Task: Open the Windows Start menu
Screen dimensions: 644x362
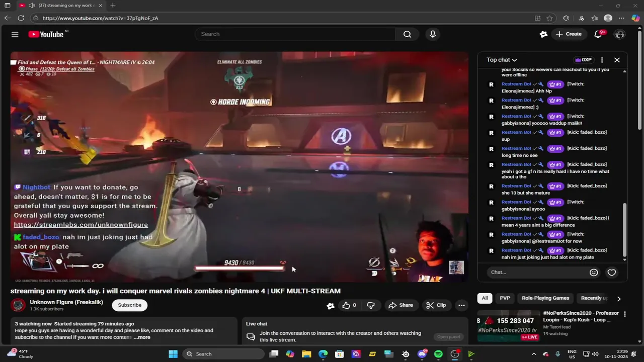Action: (x=173, y=354)
